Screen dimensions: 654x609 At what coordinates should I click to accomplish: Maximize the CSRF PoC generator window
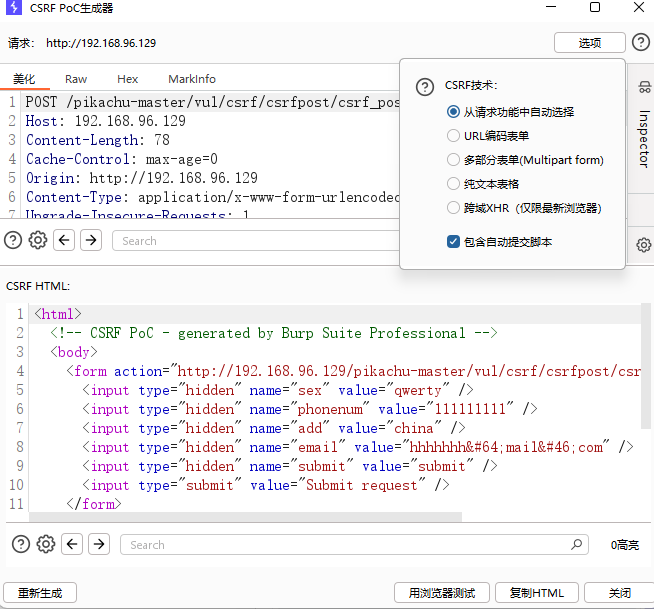(595, 7)
